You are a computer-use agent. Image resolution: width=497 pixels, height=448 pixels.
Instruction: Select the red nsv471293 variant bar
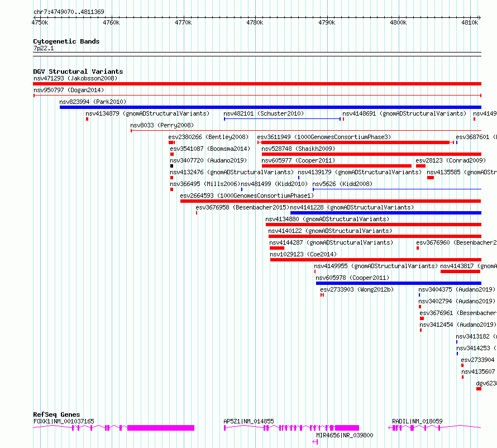257,84
